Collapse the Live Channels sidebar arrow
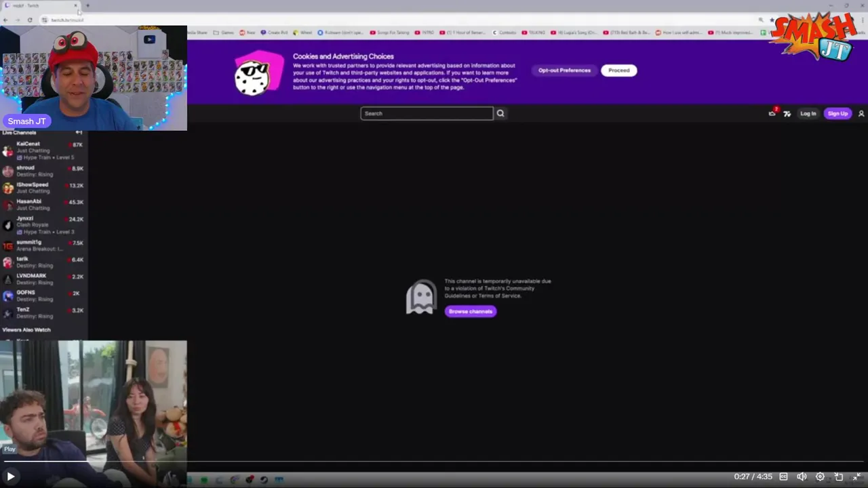 tap(79, 132)
